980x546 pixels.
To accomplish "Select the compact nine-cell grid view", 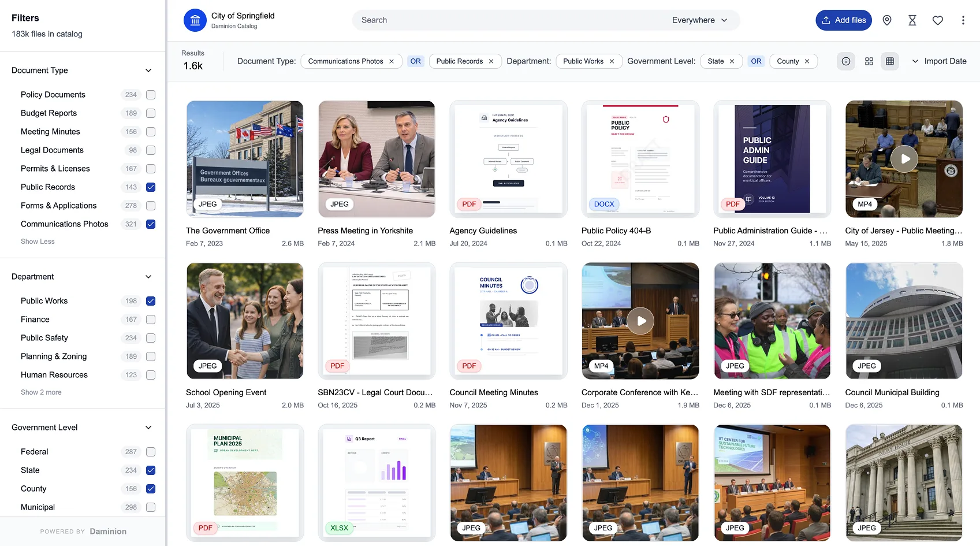I will tap(890, 61).
